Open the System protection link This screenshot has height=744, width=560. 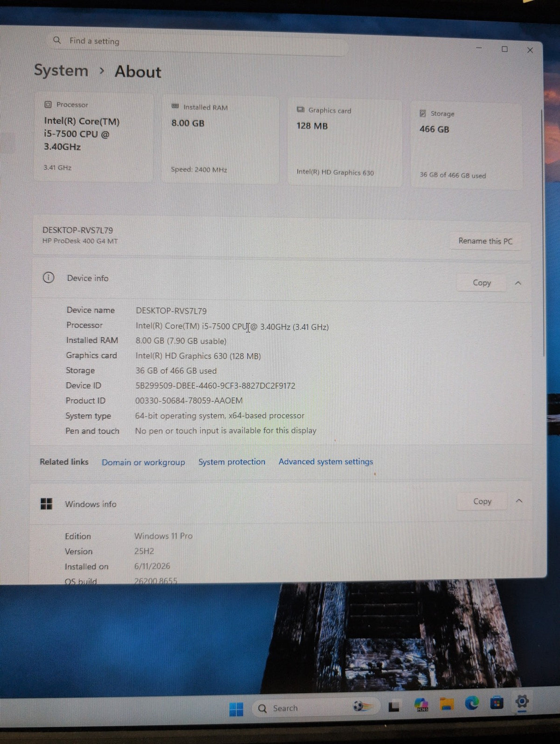click(x=231, y=462)
